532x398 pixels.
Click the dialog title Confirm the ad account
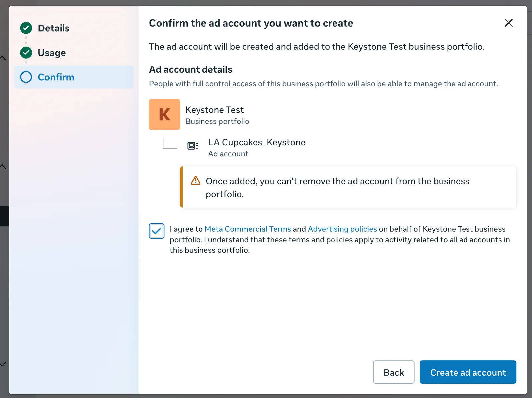[x=251, y=23]
